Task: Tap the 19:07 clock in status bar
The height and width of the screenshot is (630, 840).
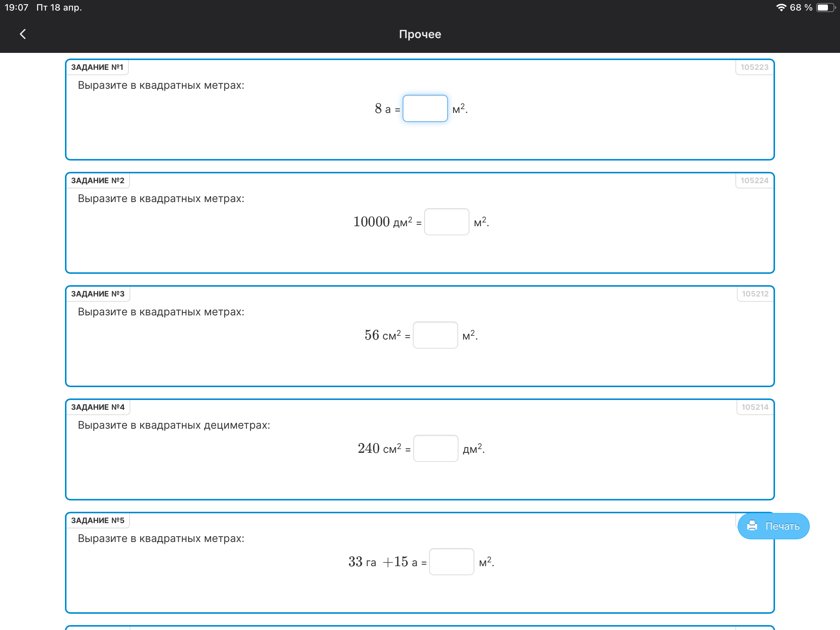Action: tap(16, 8)
